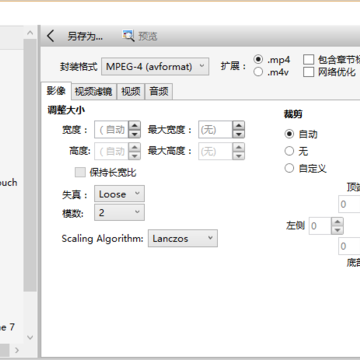Screen dimensions: 360x360
Task: Click the 最大高度 input field
Action: (x=215, y=151)
